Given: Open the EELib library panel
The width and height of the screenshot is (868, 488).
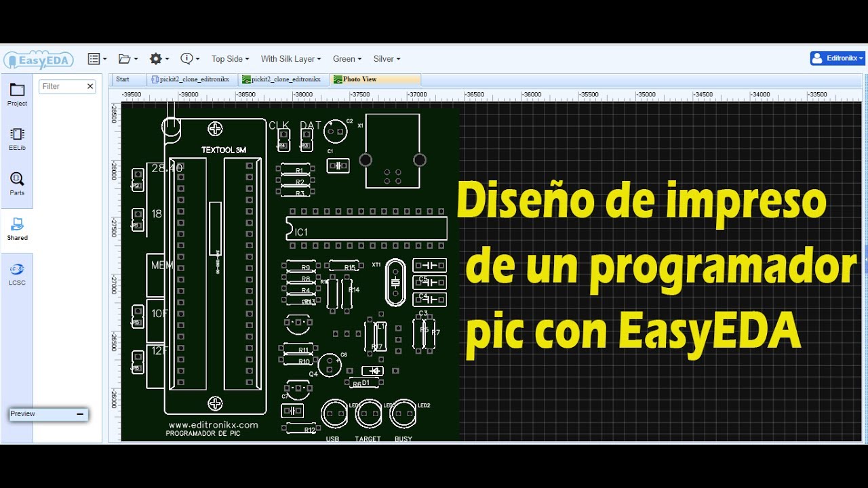Looking at the screenshot, I should 17,139.
